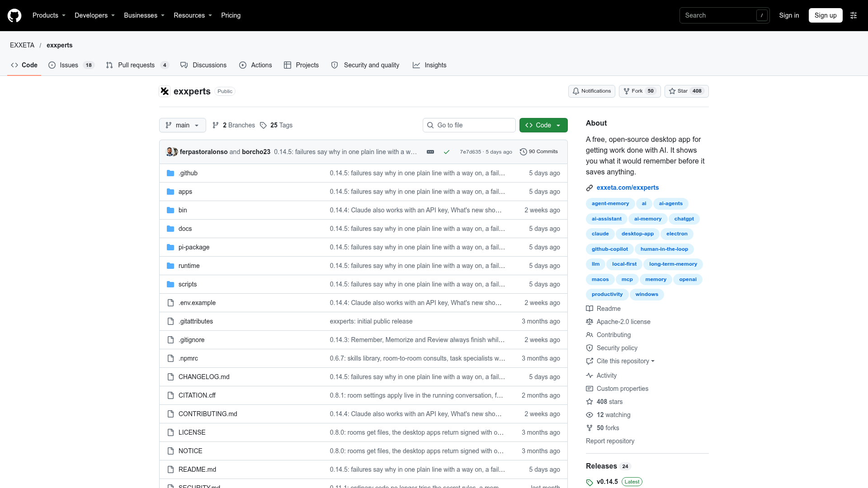This screenshot has width=868, height=488.
Task: Click the star icon in Star button
Action: pyautogui.click(x=672, y=91)
